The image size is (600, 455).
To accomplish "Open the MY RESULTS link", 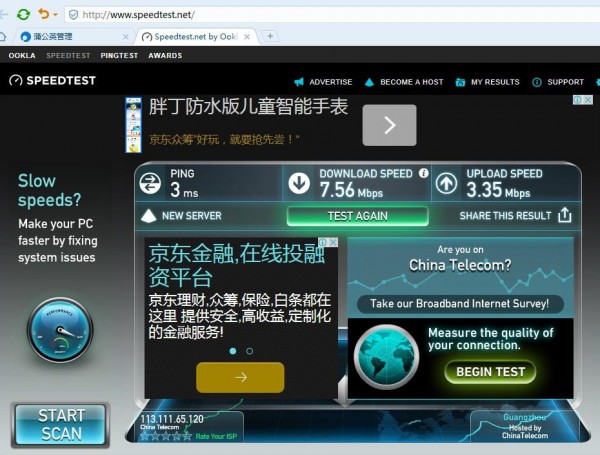I will [x=495, y=82].
